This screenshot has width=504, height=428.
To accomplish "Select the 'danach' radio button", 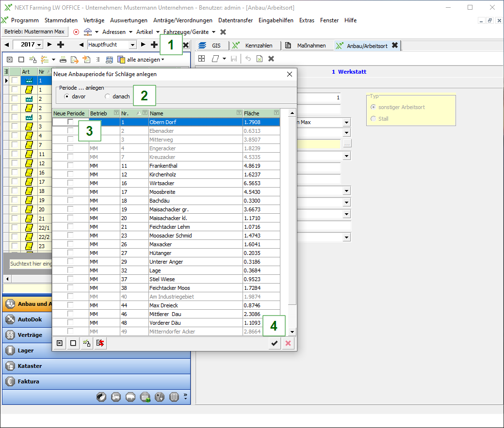I will [108, 96].
